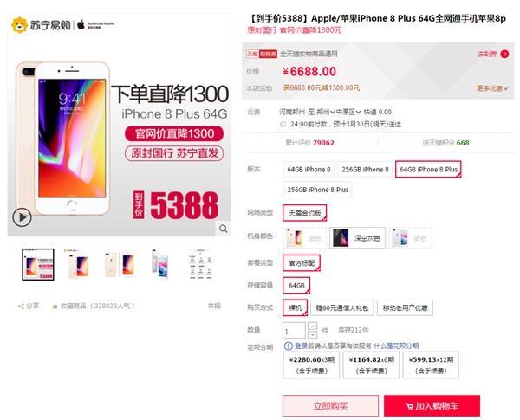
Task: Select the 256GB iPhone 8 version
Action: click(x=365, y=170)
